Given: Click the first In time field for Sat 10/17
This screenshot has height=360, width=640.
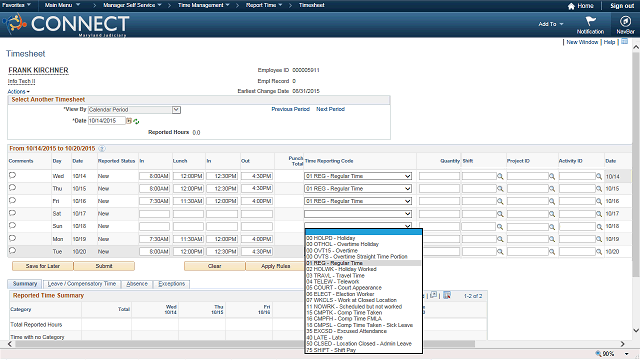Looking at the screenshot, I should tap(154, 214).
